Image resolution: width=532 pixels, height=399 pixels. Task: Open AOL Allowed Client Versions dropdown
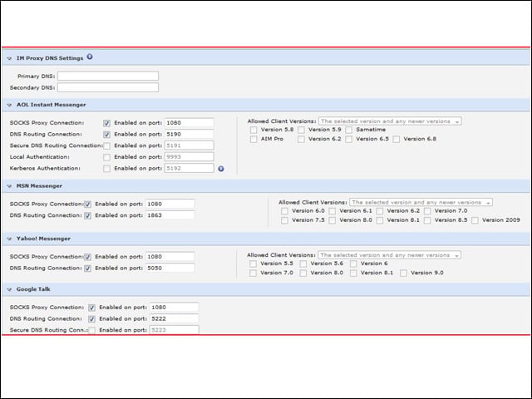(x=390, y=121)
